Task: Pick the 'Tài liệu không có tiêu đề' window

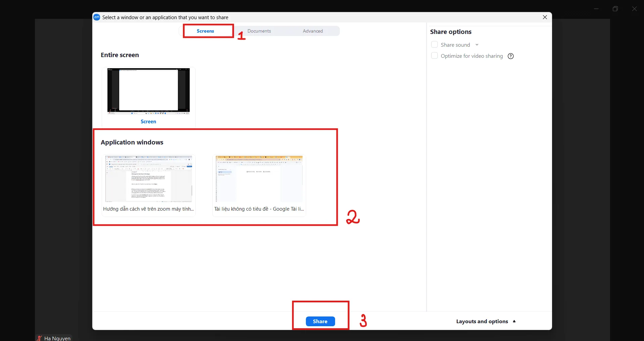Action: (x=259, y=179)
